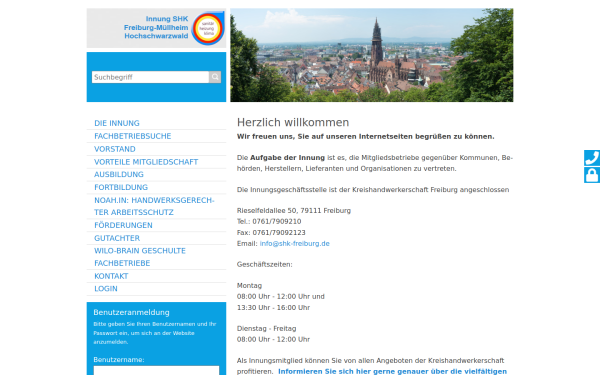Open NOAH.IN Handwerksgerechter Arbeitsschutz entry
Screen dimensions: 600x375
(154, 206)
